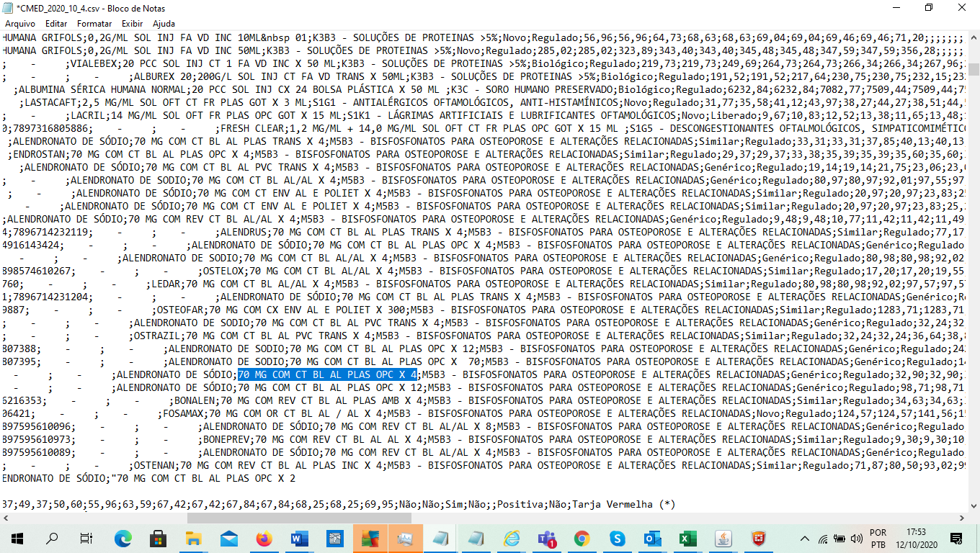Click the word ENDROSTAN
This screenshot has height=553, width=980.
[40, 154]
